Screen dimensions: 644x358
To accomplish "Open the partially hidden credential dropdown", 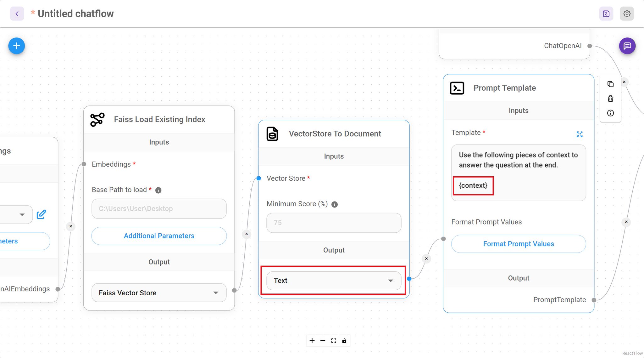I will pyautogui.click(x=16, y=214).
